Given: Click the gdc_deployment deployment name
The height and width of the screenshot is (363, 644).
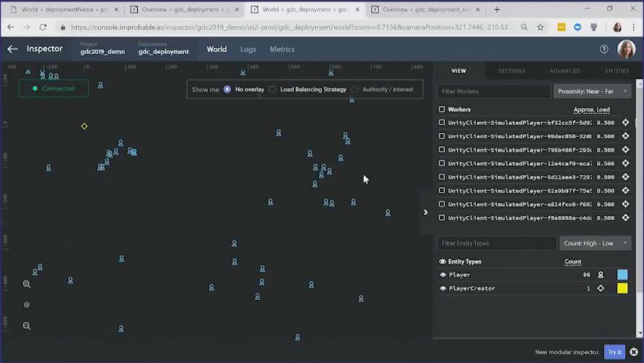Looking at the screenshot, I should pyautogui.click(x=164, y=52).
